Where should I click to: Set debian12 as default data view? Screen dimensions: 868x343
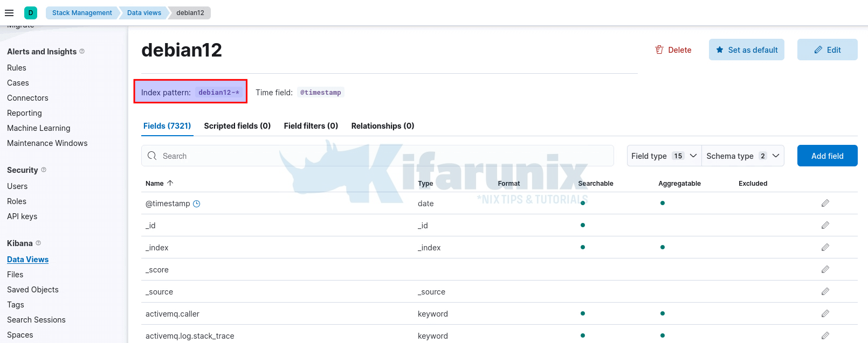(x=746, y=50)
